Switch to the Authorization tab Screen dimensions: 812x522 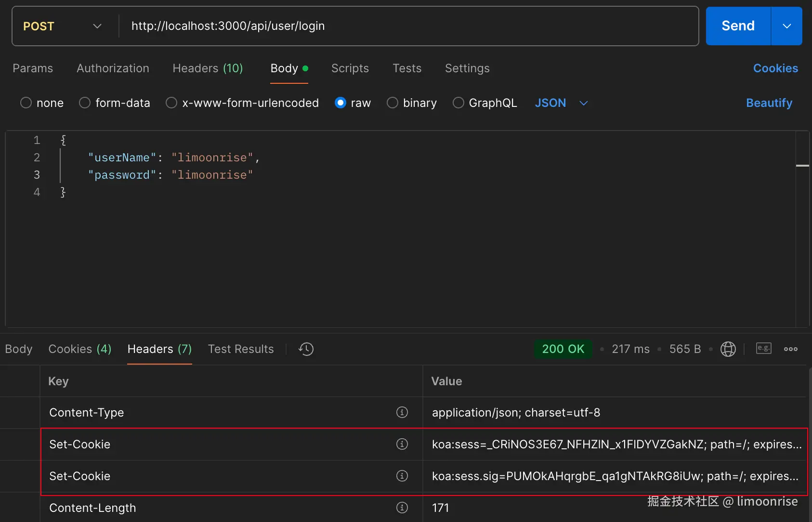[113, 68]
